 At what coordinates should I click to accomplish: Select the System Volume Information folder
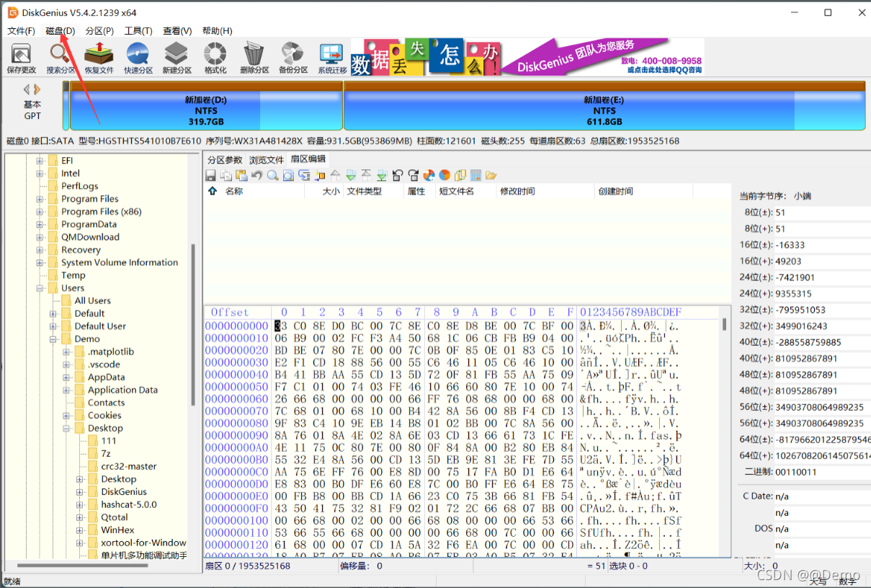coord(119,262)
